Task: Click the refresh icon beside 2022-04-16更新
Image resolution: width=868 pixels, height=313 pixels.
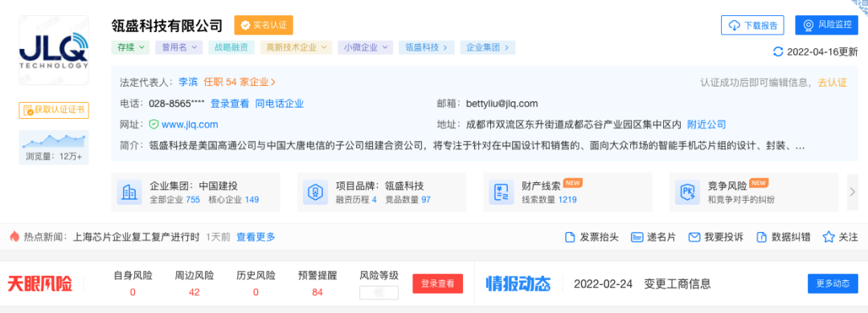Action: point(778,52)
